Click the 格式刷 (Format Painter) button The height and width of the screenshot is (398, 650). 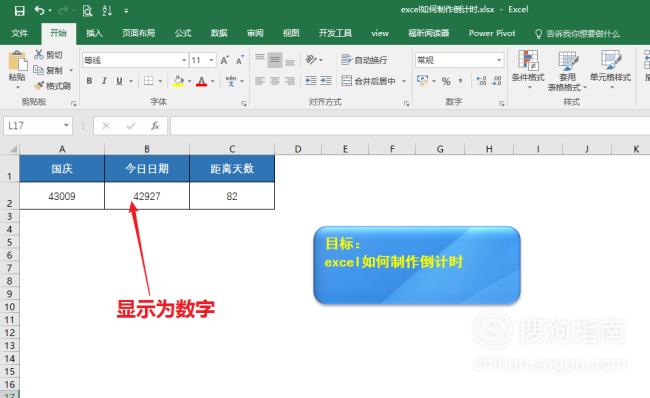52,86
